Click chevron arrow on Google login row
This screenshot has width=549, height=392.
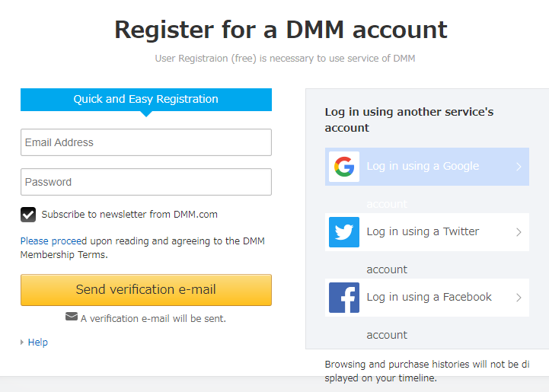coord(519,167)
